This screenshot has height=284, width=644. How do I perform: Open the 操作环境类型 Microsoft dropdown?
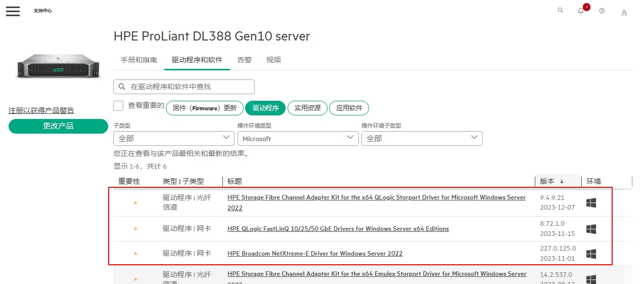[x=298, y=138]
